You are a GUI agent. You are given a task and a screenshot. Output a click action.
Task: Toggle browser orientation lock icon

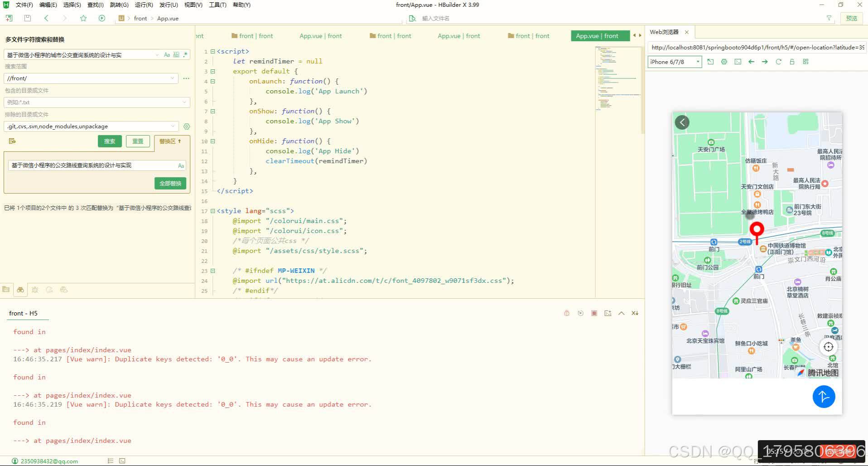tap(792, 62)
